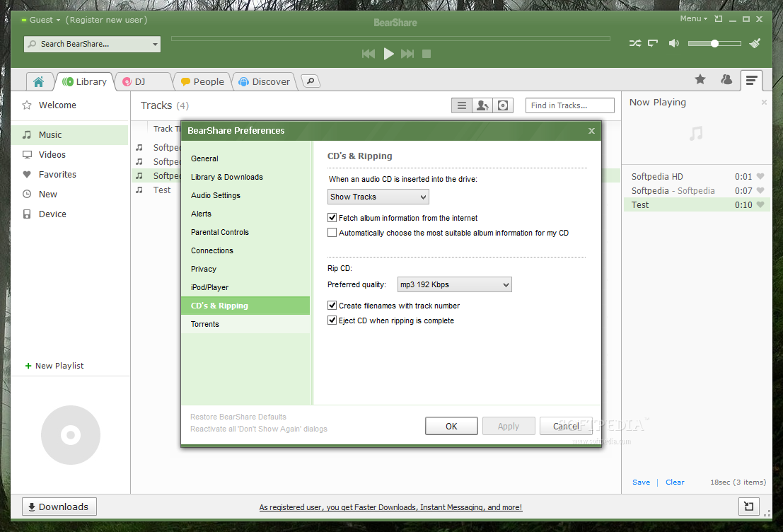783x532 pixels.
Task: Click the playback seek progress bar
Action: (x=390, y=38)
